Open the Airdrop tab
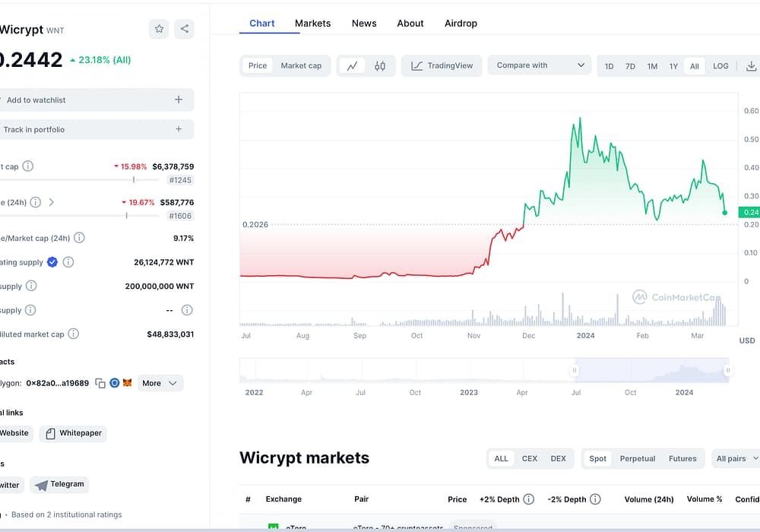Image resolution: width=760 pixels, height=532 pixels. tap(461, 24)
